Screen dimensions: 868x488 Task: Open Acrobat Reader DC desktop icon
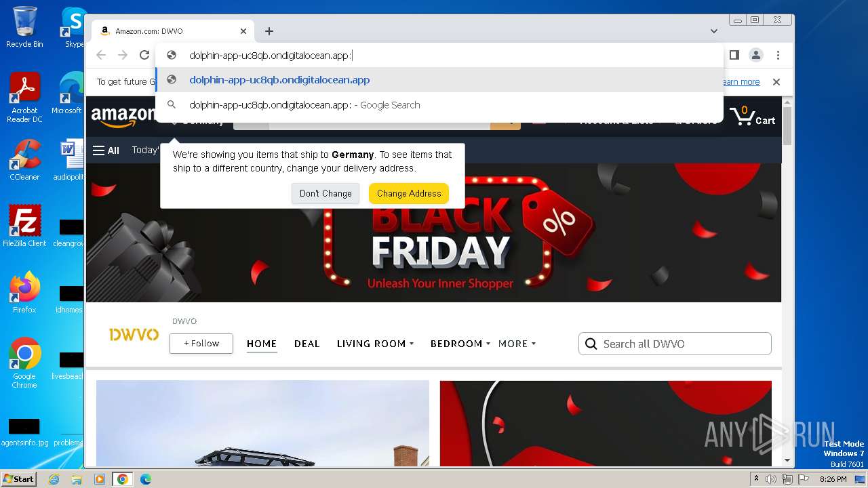point(24,98)
